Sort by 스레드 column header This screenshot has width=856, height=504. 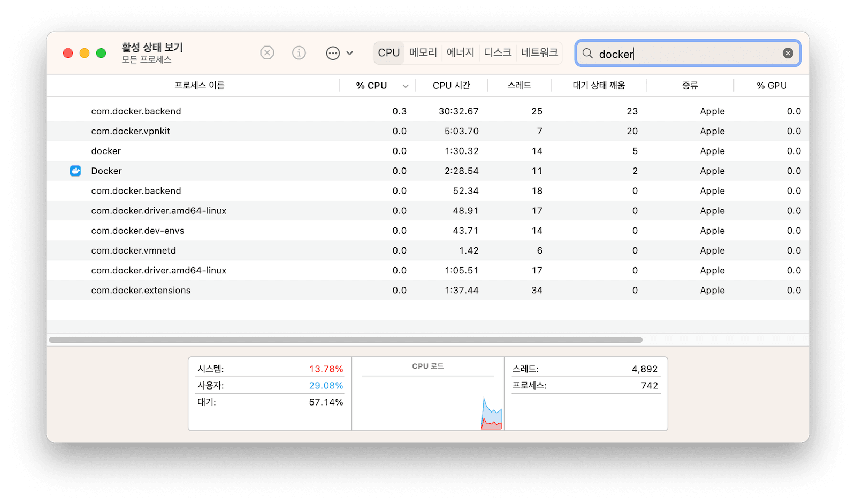tap(519, 86)
